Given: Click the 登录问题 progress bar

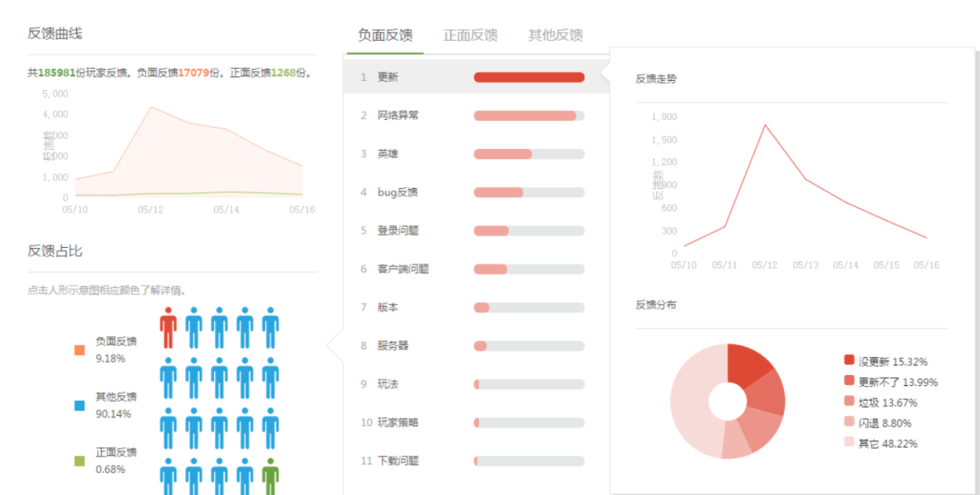Looking at the screenshot, I should click(x=529, y=231).
